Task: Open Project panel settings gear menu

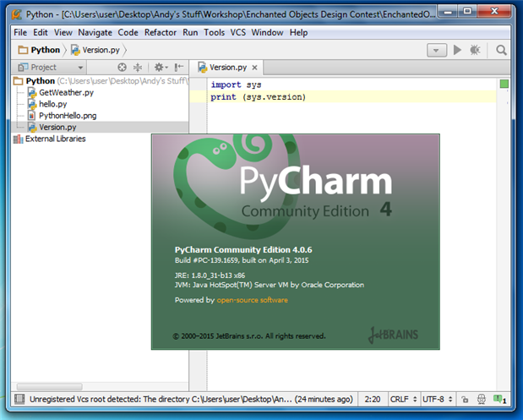Action: tap(161, 68)
